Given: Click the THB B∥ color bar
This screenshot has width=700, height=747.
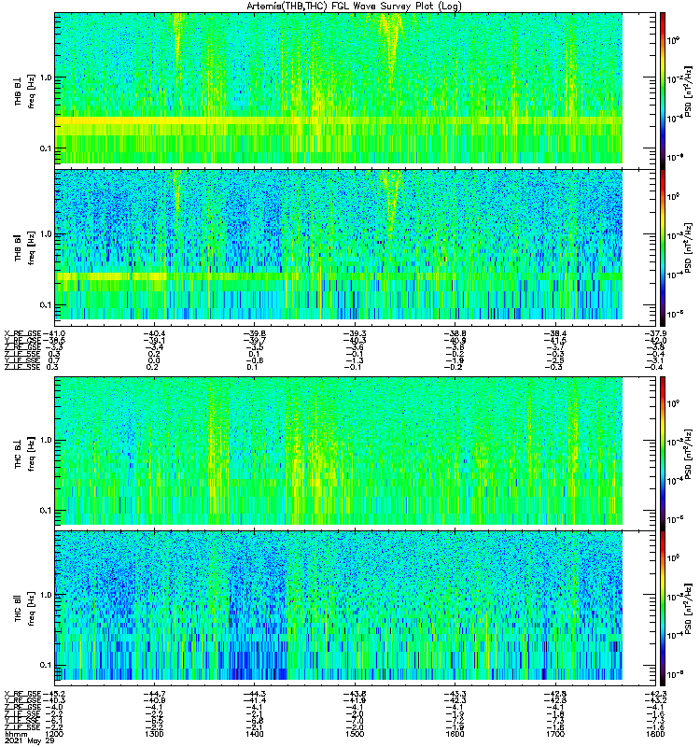Looking at the screenshot, I should click(x=663, y=247).
